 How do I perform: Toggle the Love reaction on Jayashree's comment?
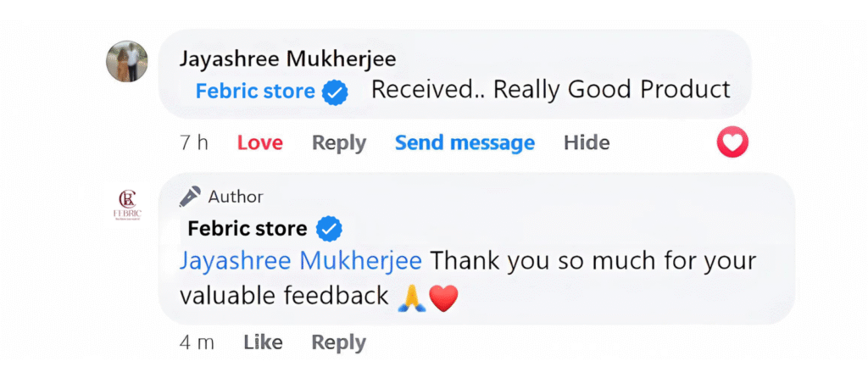tap(259, 143)
